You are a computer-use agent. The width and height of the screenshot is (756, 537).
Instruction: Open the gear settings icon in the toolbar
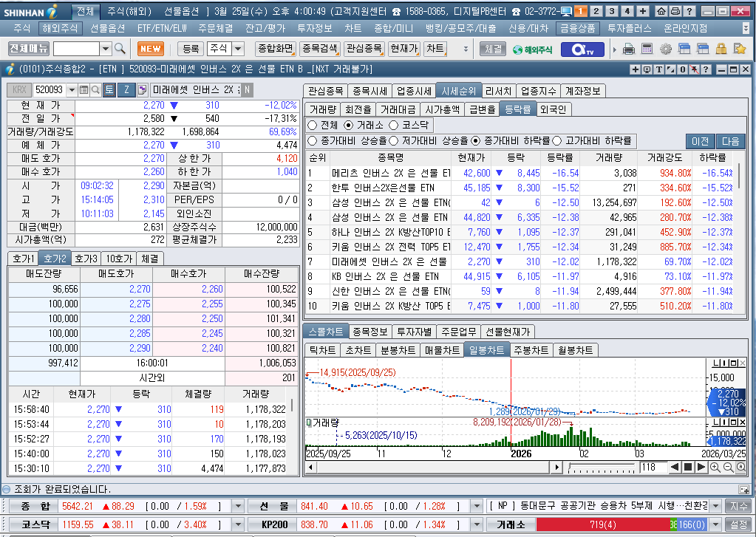pos(666,49)
